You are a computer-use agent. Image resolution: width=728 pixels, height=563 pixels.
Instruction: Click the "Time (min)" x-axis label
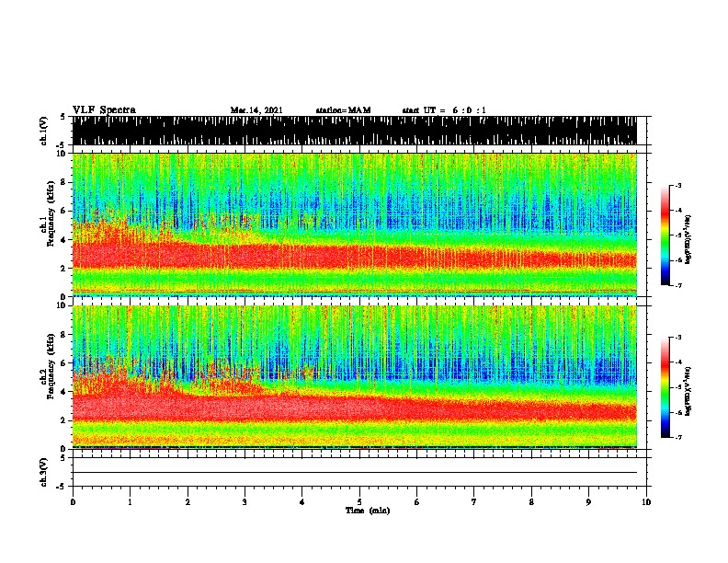tap(368, 511)
